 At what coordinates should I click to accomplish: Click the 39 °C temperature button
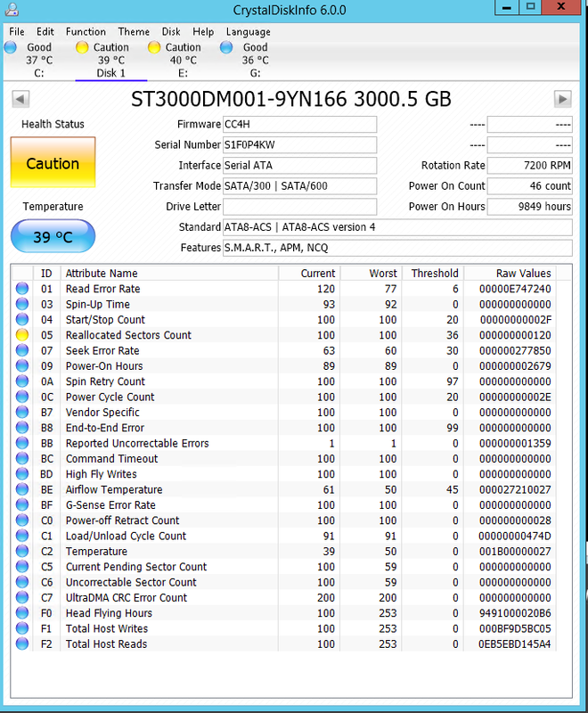(53, 236)
